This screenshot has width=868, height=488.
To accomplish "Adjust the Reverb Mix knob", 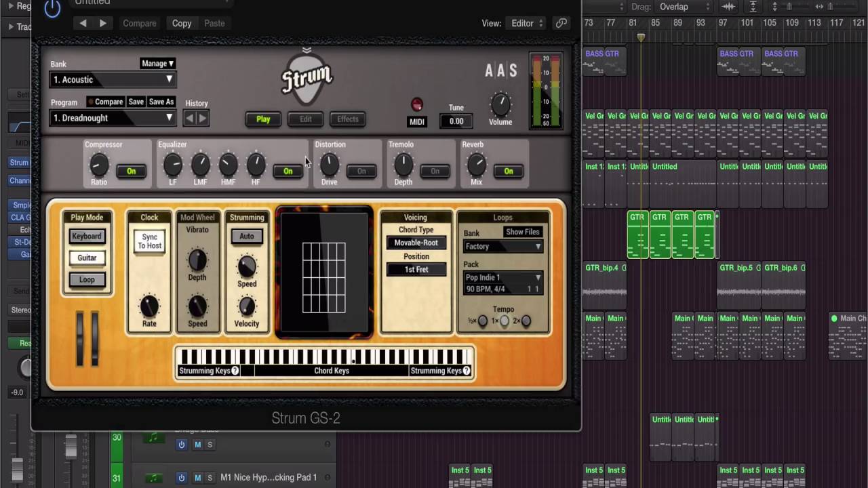I will 477,164.
